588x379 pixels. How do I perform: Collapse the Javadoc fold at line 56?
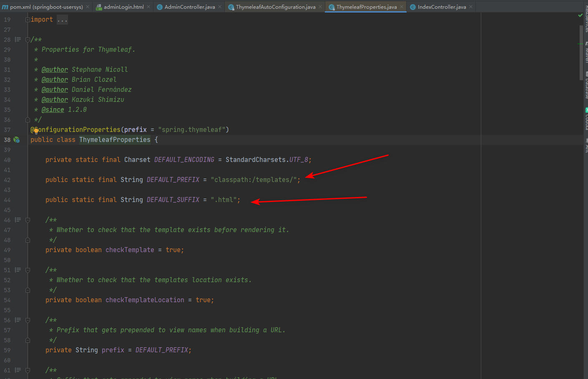[x=28, y=320]
